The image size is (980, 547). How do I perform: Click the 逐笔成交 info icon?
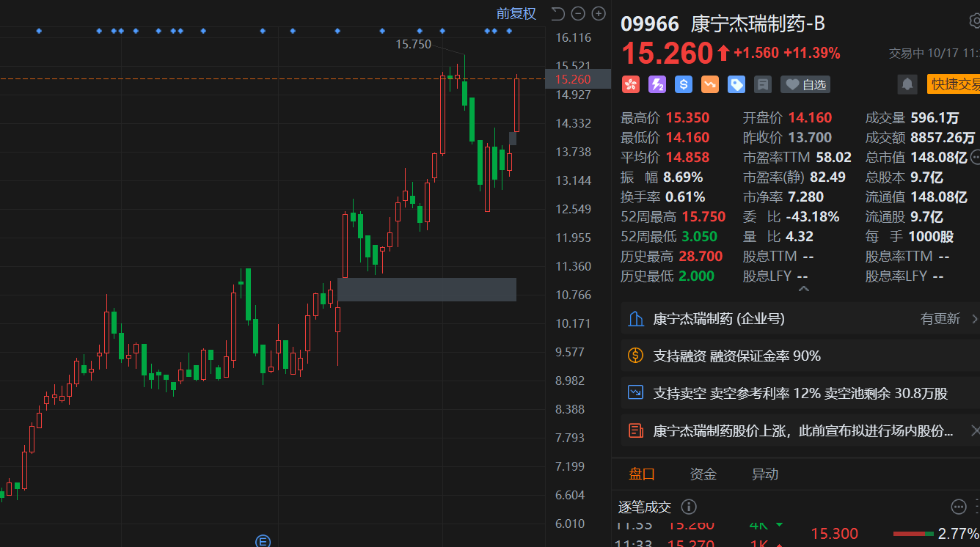pos(688,507)
